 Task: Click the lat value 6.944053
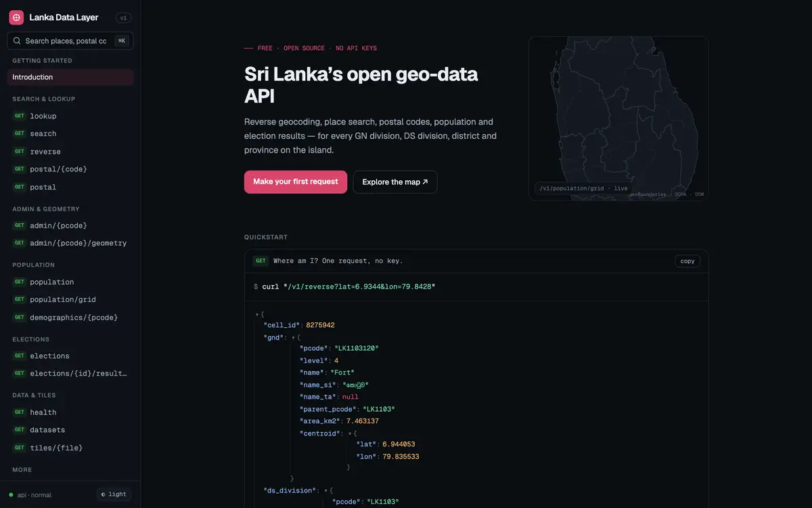[x=399, y=444]
